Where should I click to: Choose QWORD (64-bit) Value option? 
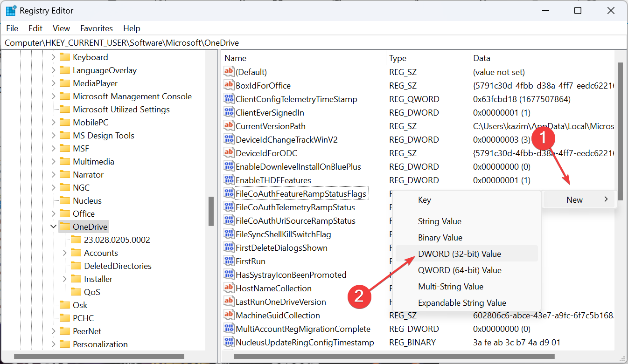(x=467, y=270)
